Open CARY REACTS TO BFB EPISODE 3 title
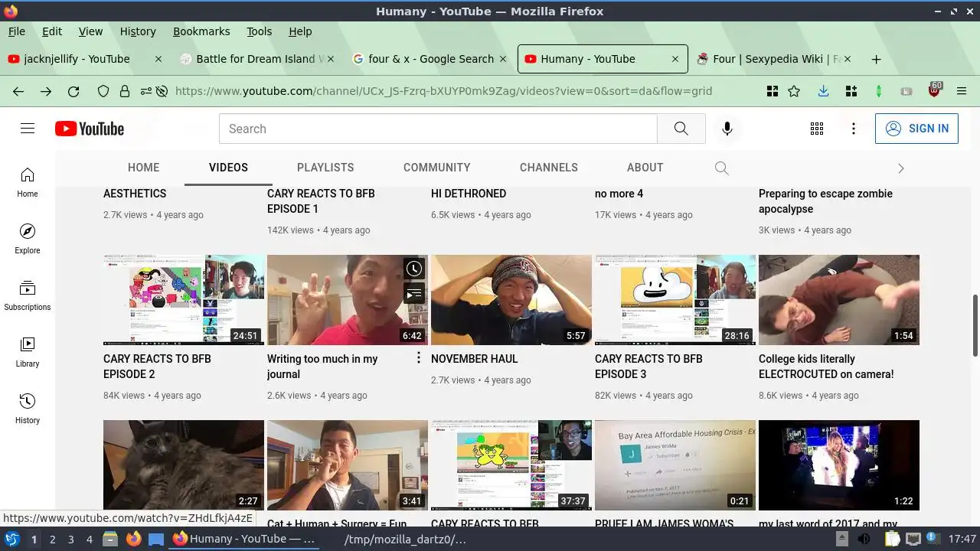Image resolution: width=980 pixels, height=551 pixels. click(x=648, y=367)
